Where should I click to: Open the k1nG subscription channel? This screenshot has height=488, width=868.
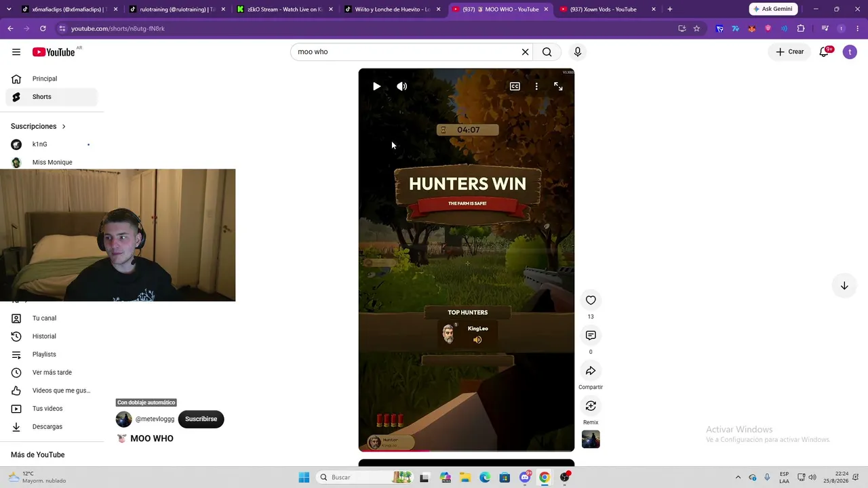pos(52,144)
